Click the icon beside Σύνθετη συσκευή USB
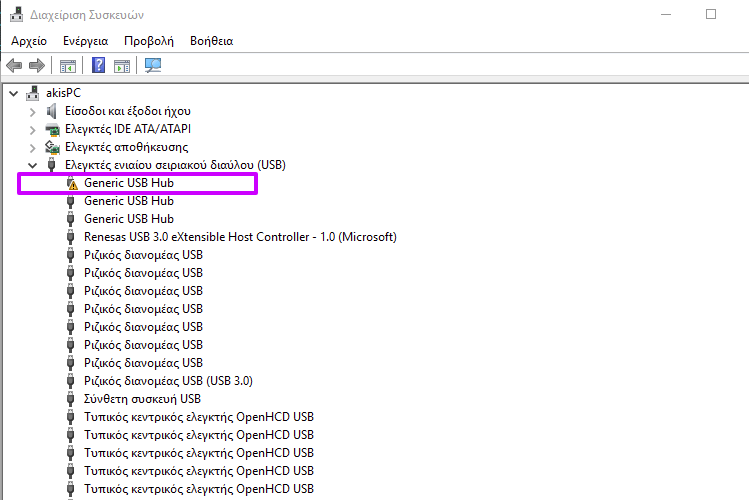Viewport: 749px width, 500px height. point(71,399)
